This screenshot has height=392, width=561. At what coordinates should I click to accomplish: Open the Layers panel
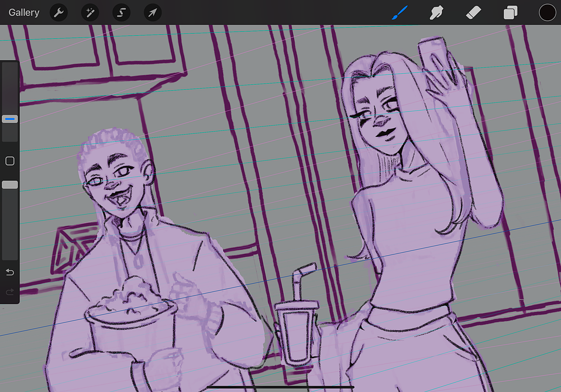[511, 12]
